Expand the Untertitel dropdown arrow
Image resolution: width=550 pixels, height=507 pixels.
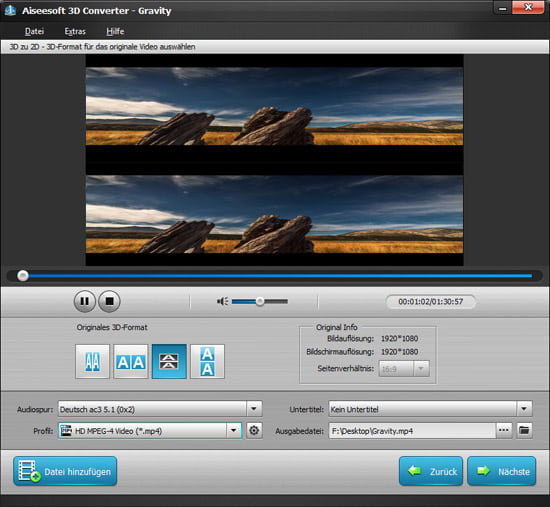tap(524, 409)
